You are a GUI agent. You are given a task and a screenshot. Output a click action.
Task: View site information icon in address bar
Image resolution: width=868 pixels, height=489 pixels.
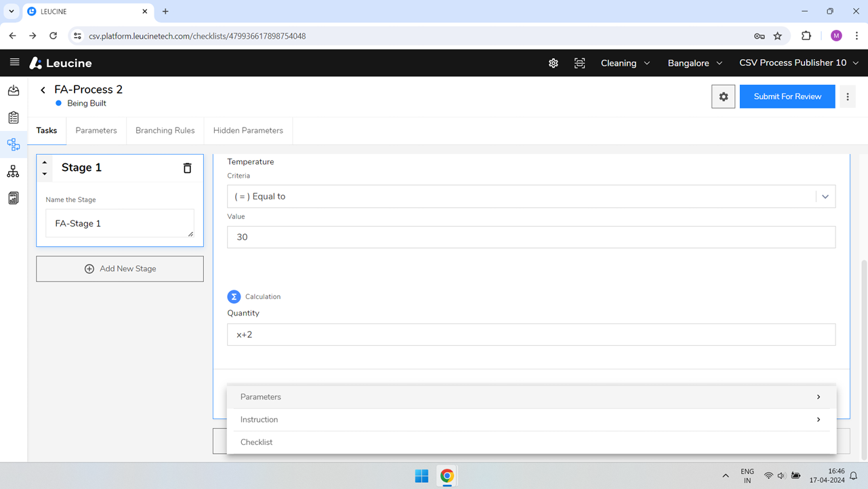(x=77, y=36)
